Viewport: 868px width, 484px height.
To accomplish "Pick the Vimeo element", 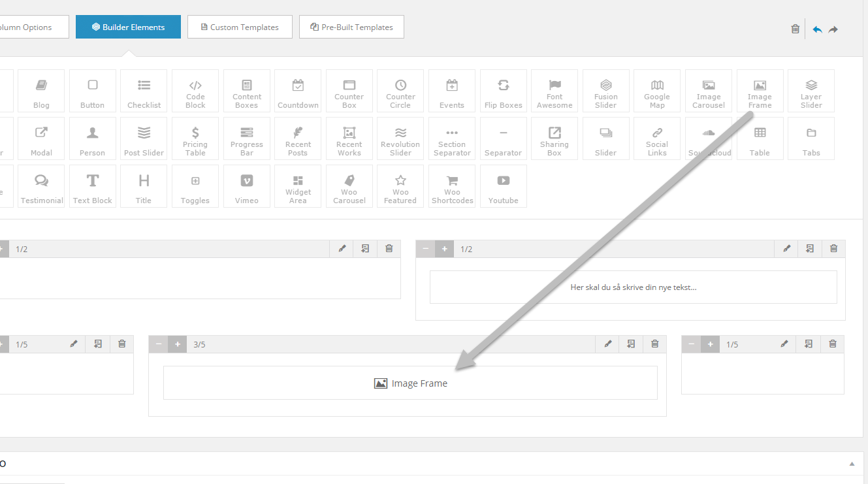I will point(247,187).
